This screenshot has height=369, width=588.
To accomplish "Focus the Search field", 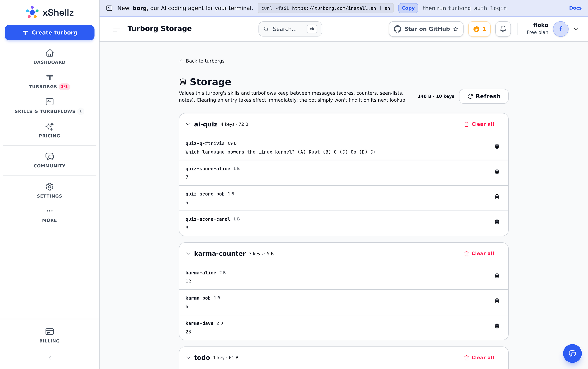I will point(290,29).
